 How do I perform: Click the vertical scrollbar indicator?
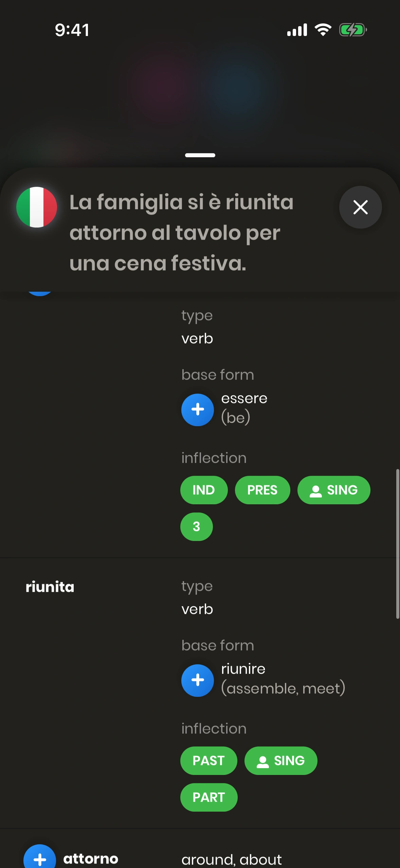[x=397, y=543]
